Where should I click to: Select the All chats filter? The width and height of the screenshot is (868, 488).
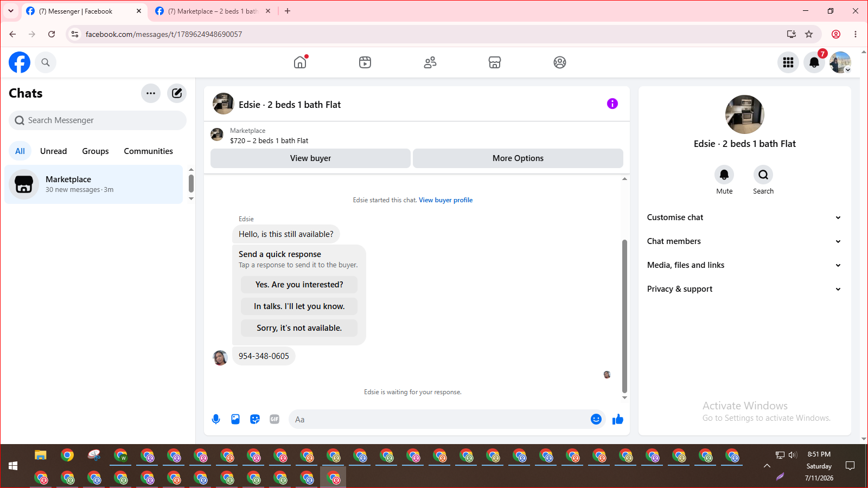click(20, 151)
